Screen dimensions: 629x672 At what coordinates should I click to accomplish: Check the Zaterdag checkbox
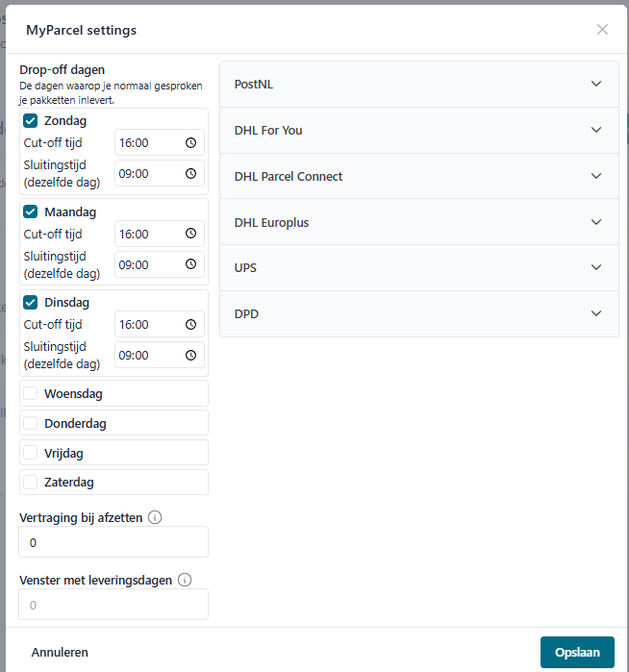pyautogui.click(x=31, y=482)
